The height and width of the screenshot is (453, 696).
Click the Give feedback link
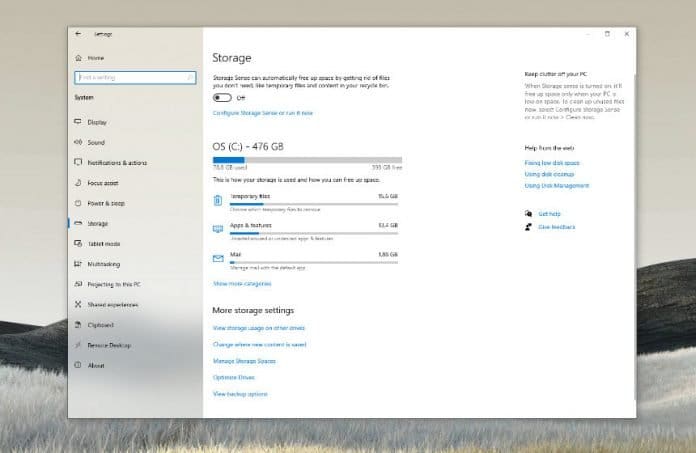pyautogui.click(x=557, y=227)
